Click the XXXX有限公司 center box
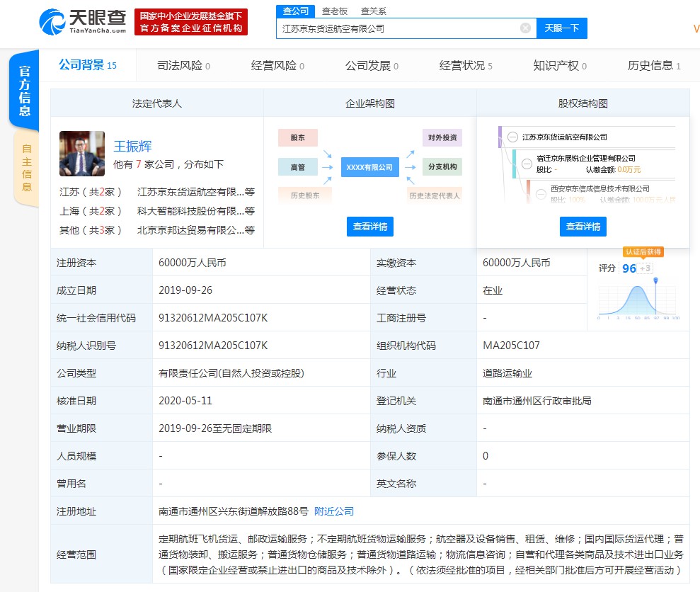 pos(369,167)
